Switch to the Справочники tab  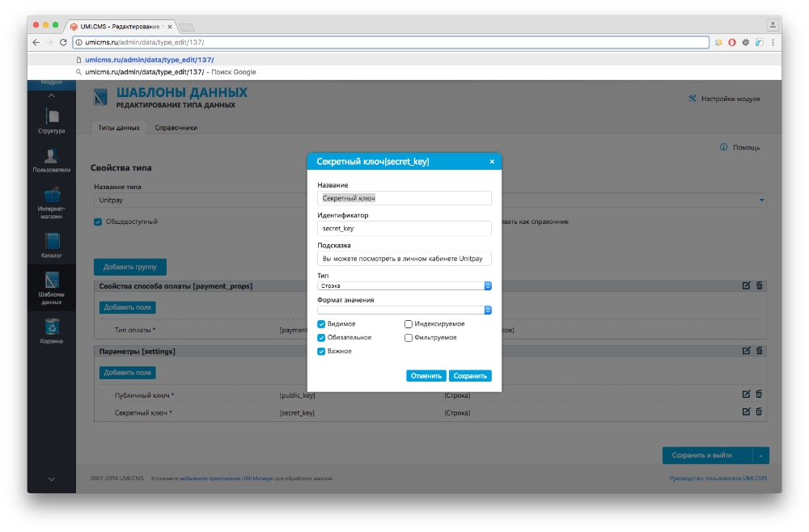point(176,128)
